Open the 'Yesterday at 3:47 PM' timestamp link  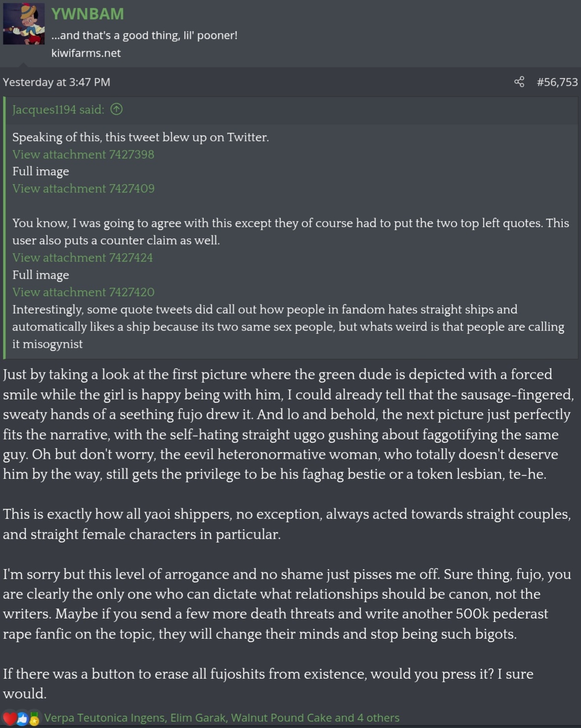[56, 82]
